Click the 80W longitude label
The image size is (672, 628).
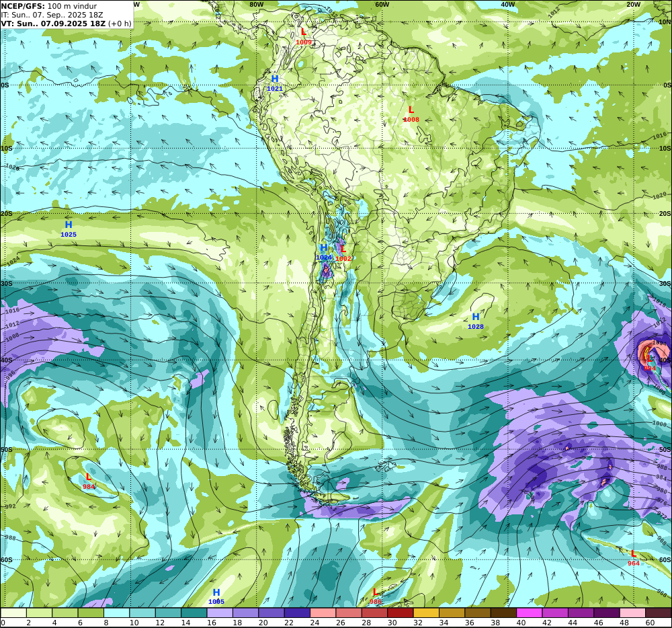(256, 4)
